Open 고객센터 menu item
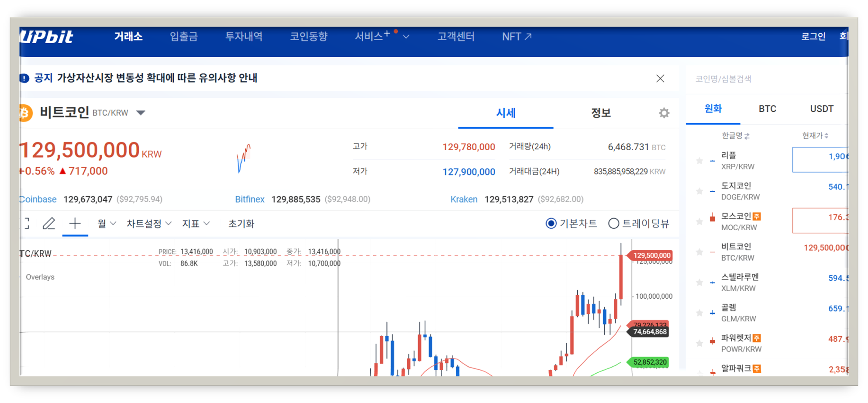This screenshot has width=868, height=403. [x=456, y=37]
